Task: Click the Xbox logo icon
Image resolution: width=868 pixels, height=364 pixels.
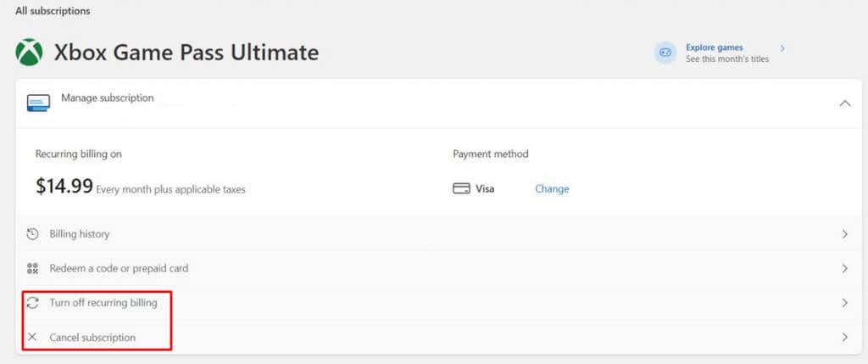Action: point(30,53)
